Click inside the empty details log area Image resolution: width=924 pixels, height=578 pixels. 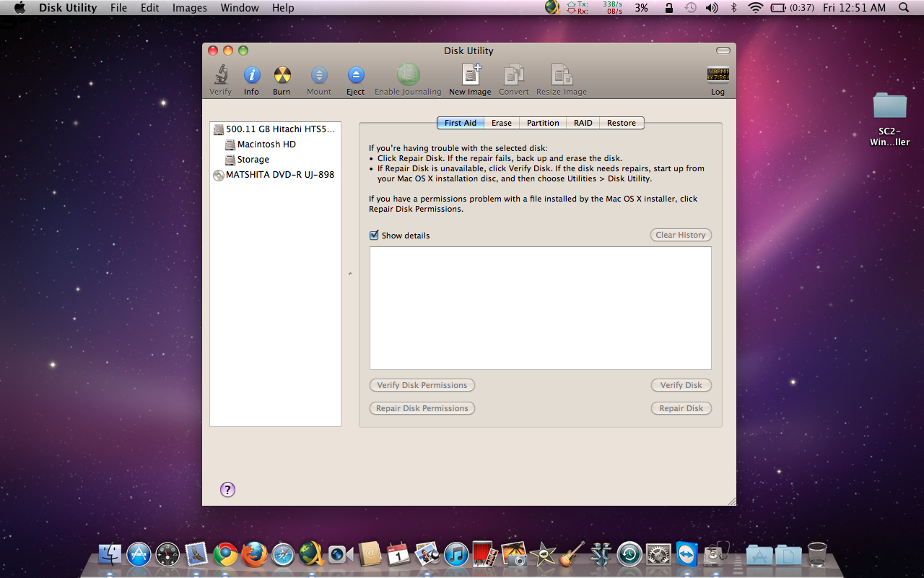pyautogui.click(x=541, y=309)
